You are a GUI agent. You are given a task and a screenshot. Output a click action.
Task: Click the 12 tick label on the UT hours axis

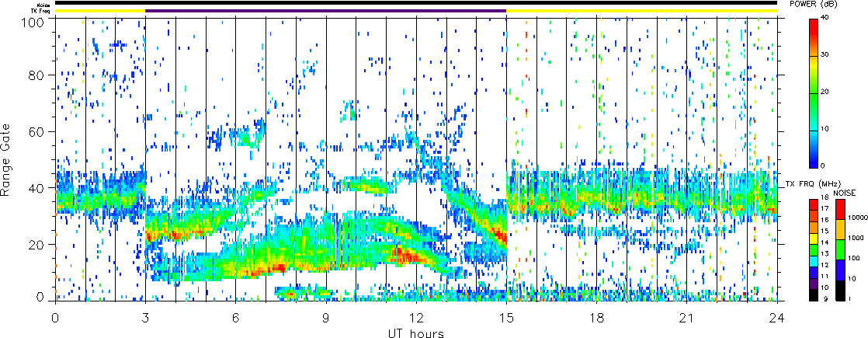coord(416,318)
